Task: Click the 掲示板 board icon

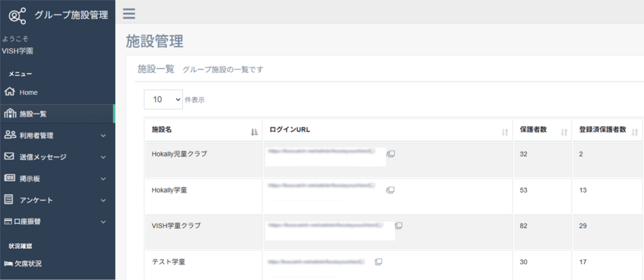Action: click(x=10, y=178)
